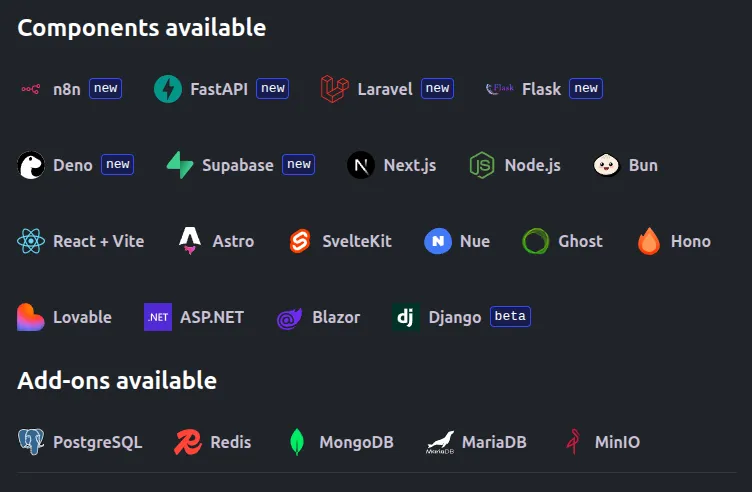This screenshot has height=492, width=752.
Task: Click the Bun dumpling icon
Action: click(607, 165)
